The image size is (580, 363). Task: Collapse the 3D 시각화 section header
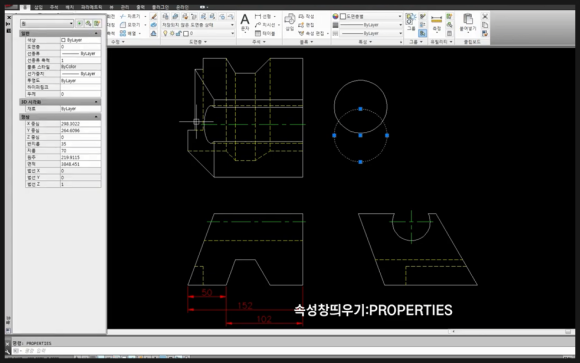(x=60, y=102)
